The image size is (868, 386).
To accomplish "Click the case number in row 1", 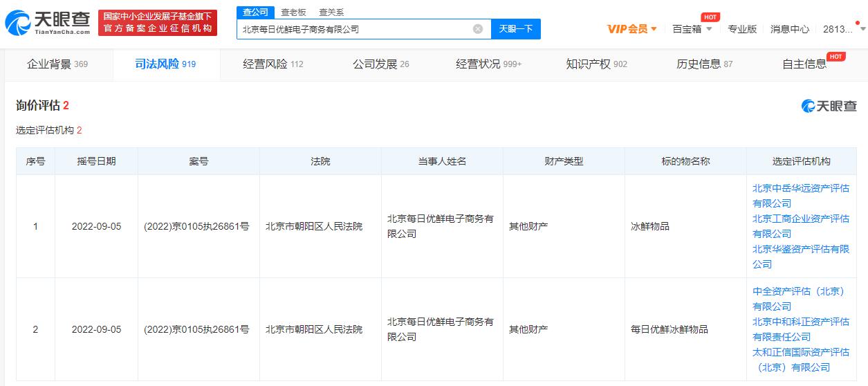I will coord(196,226).
